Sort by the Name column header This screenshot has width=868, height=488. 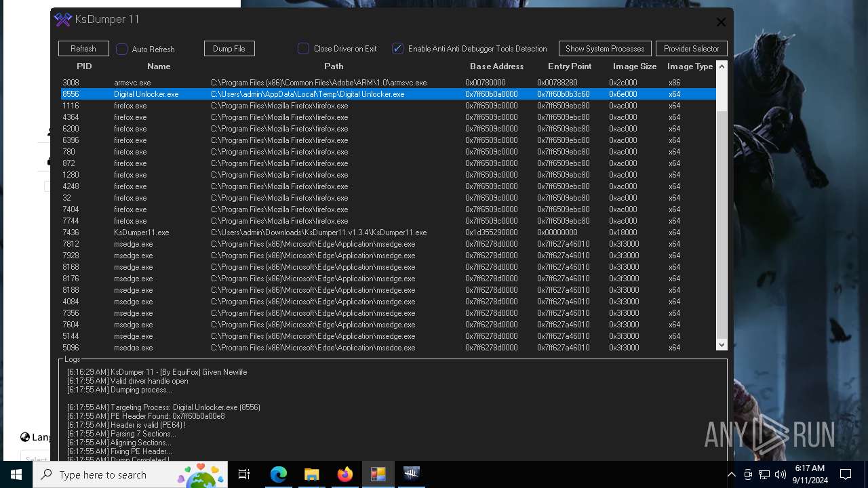tap(159, 66)
